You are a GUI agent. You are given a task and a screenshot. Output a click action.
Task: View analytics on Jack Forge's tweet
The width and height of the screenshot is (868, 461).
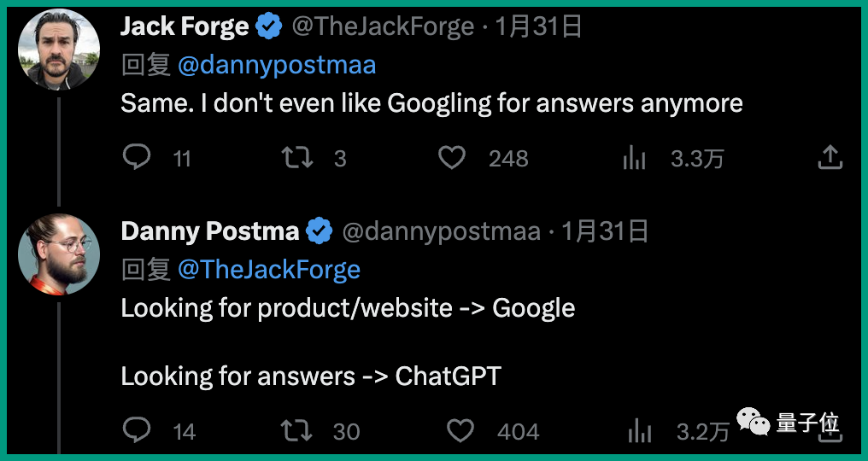[x=634, y=157]
